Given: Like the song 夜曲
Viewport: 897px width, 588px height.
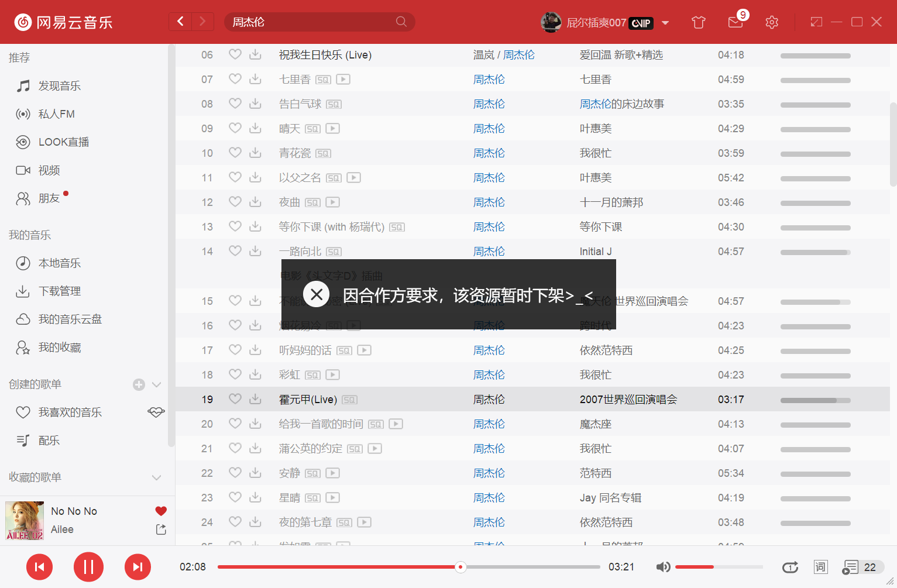Looking at the screenshot, I should [x=235, y=201].
